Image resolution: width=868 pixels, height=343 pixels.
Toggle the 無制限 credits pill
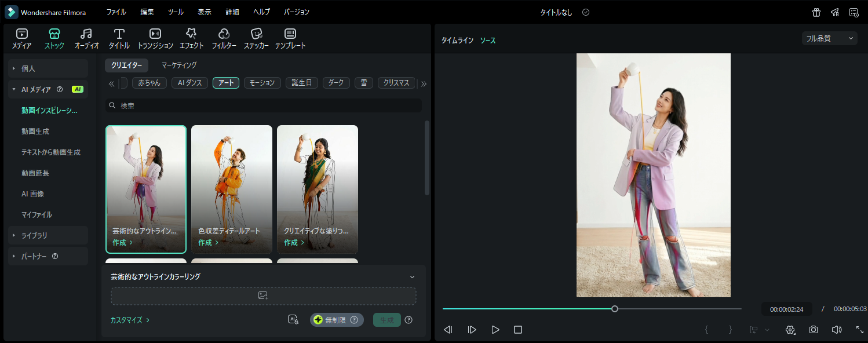coord(337,320)
